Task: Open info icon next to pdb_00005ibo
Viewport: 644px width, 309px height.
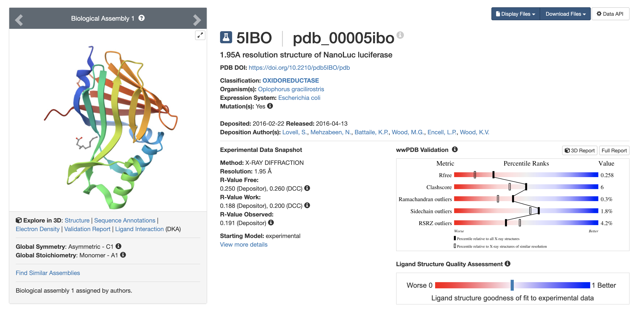Action: (x=400, y=35)
